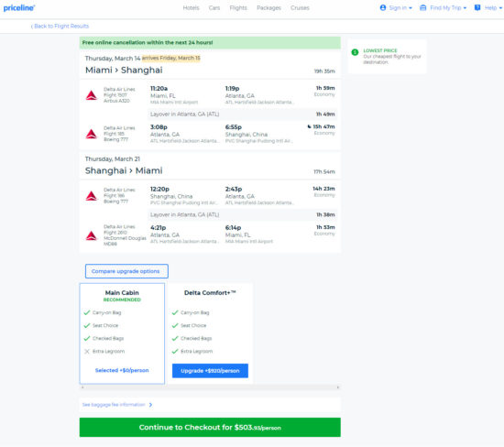Click the scrollbar right arrow under fare cards
This screenshot has height=447, width=504.
(x=338, y=387)
